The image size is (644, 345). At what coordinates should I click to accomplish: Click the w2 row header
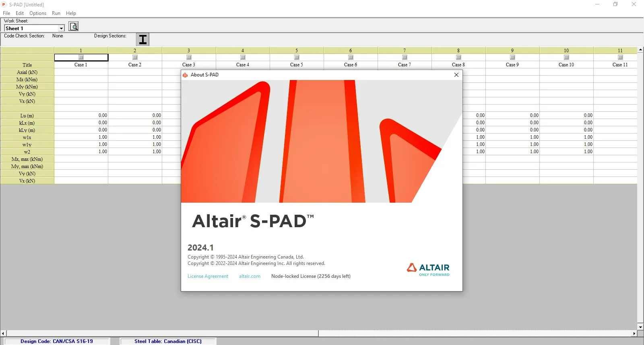(x=27, y=152)
